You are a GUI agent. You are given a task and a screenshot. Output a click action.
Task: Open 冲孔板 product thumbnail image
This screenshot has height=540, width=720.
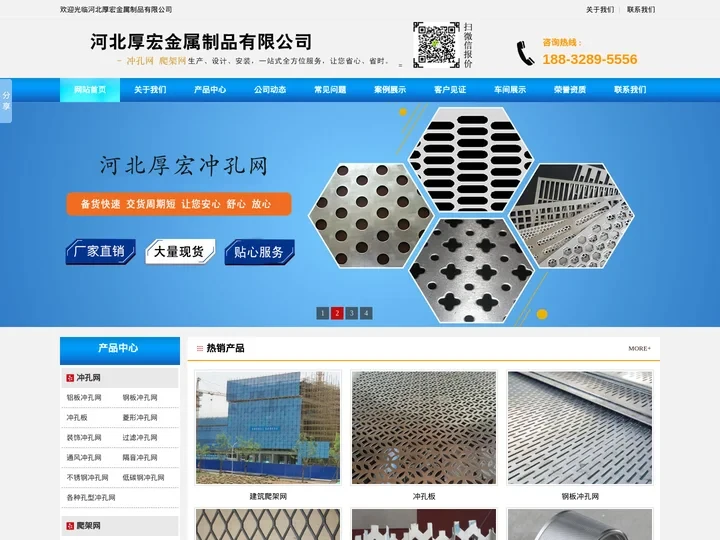click(x=424, y=428)
